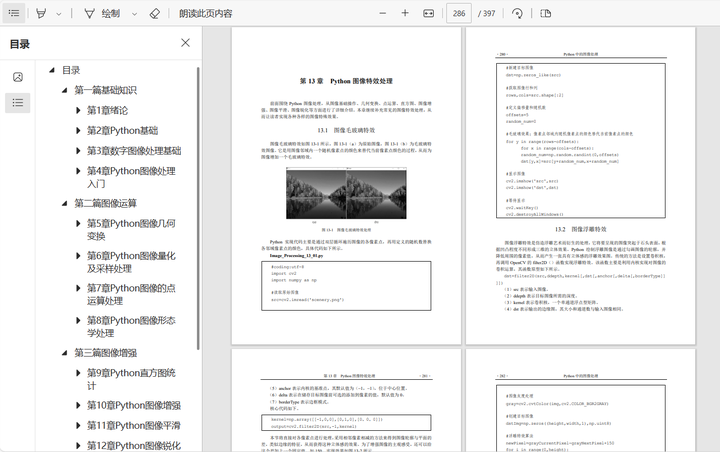Select the highlighter tool in toolbar
The image size is (720, 452).
[41, 13]
